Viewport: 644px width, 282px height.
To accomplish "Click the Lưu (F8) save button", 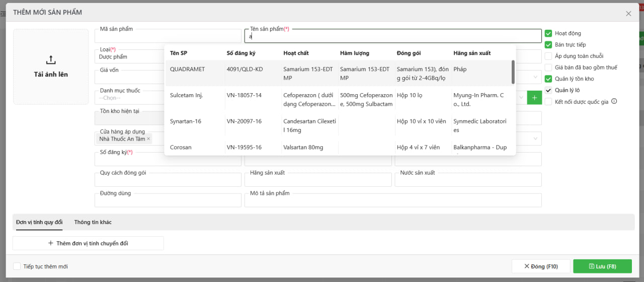I will pyautogui.click(x=602, y=266).
